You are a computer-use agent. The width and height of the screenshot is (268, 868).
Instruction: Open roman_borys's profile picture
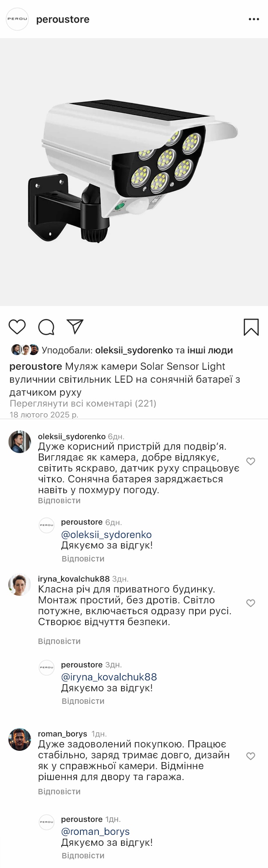(20, 739)
